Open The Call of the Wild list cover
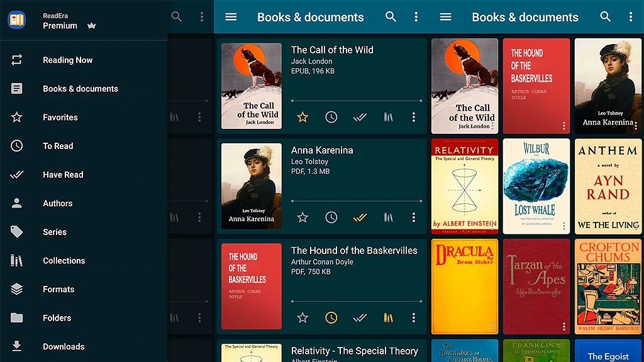 point(252,85)
